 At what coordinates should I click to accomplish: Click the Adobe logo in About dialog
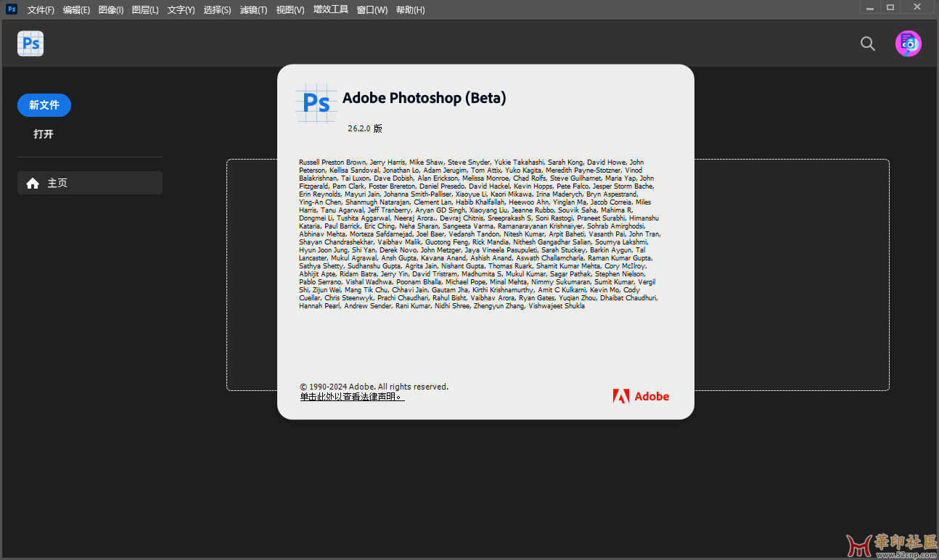pos(641,396)
